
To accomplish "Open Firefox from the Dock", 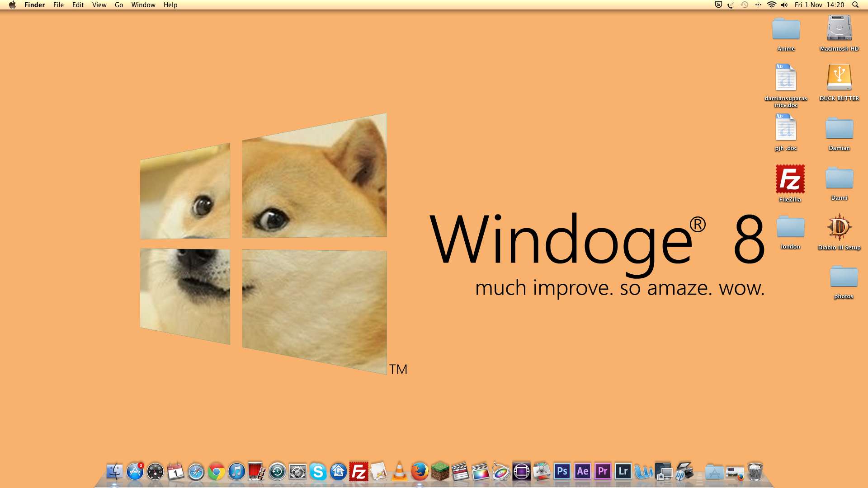I will pyautogui.click(x=420, y=472).
